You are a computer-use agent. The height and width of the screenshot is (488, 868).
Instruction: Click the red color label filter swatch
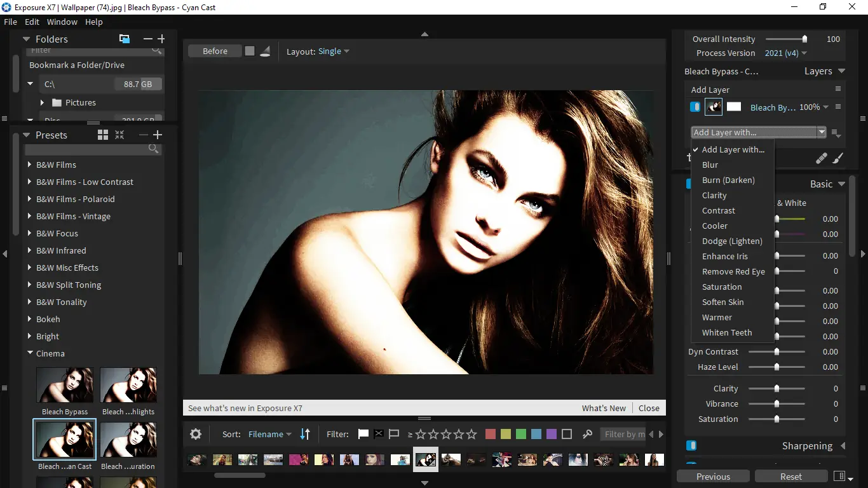pyautogui.click(x=491, y=434)
